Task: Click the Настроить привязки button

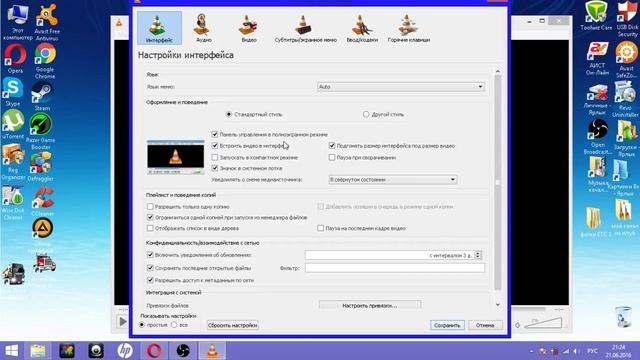Action: point(370,305)
